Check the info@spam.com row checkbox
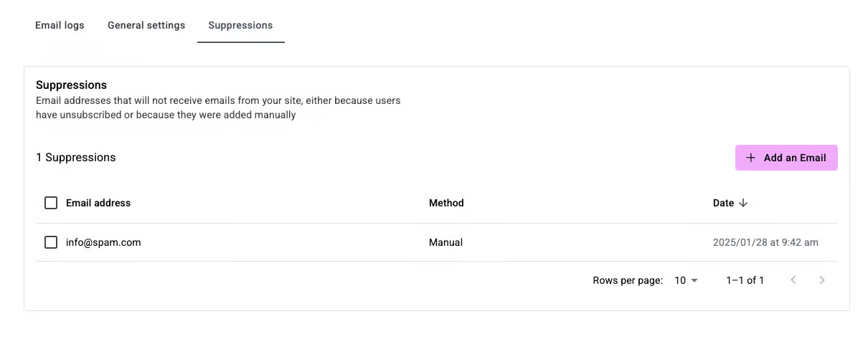This screenshot has height=344, width=868. (x=51, y=242)
